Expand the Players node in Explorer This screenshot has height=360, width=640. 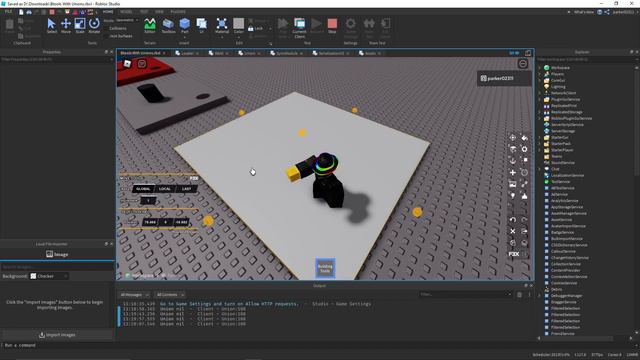pyautogui.click(x=540, y=74)
